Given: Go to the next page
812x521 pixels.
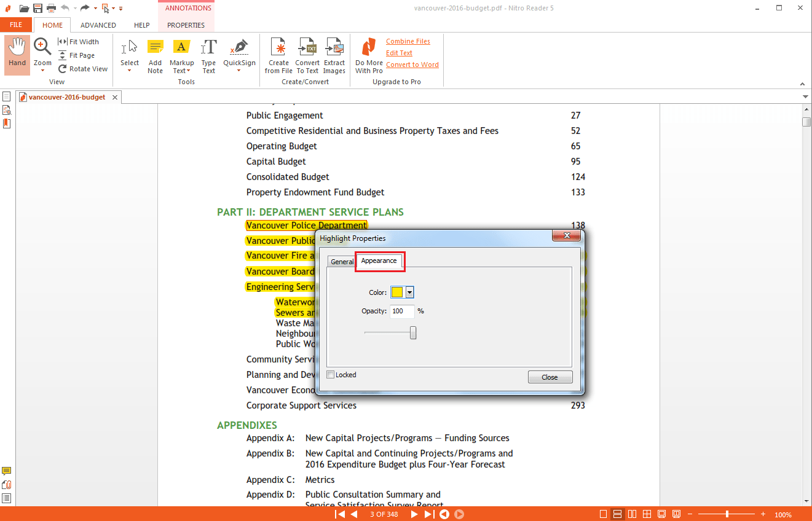Looking at the screenshot, I should point(414,514).
